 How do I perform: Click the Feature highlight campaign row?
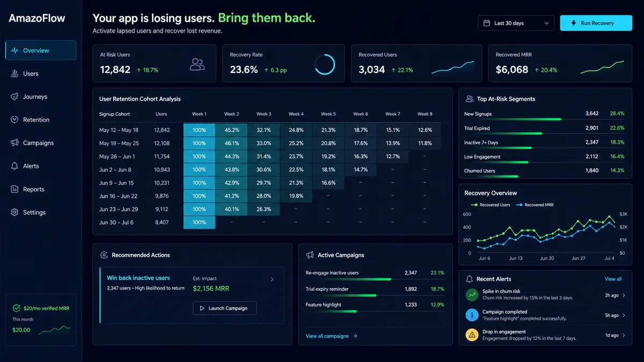(x=375, y=306)
